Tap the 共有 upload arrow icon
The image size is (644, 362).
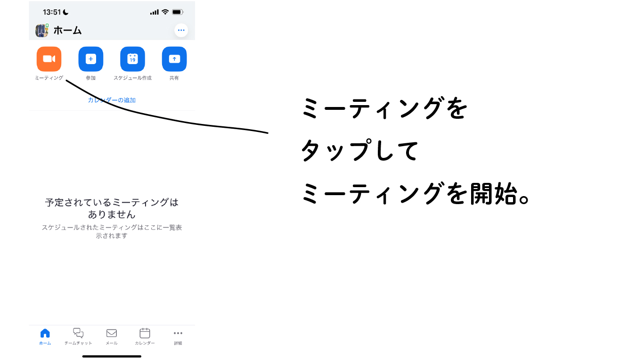(174, 59)
